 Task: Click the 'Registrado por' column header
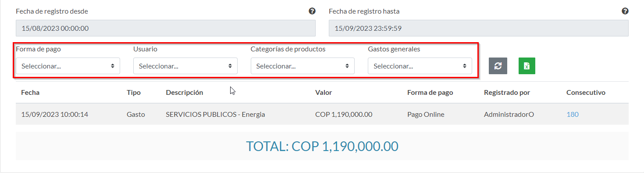[507, 93]
